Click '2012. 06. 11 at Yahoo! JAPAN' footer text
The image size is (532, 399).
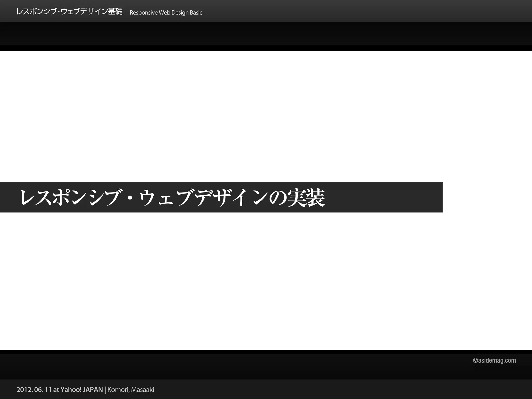60,390
